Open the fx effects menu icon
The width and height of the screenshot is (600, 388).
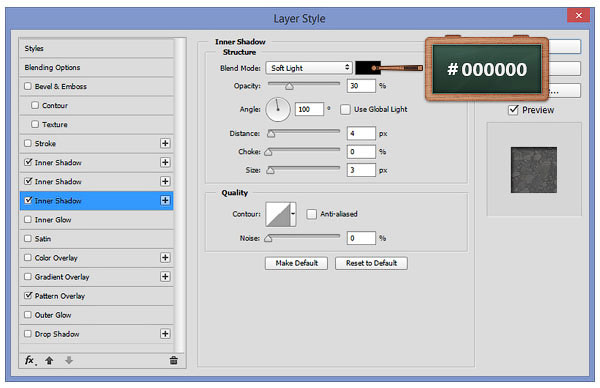(x=30, y=360)
